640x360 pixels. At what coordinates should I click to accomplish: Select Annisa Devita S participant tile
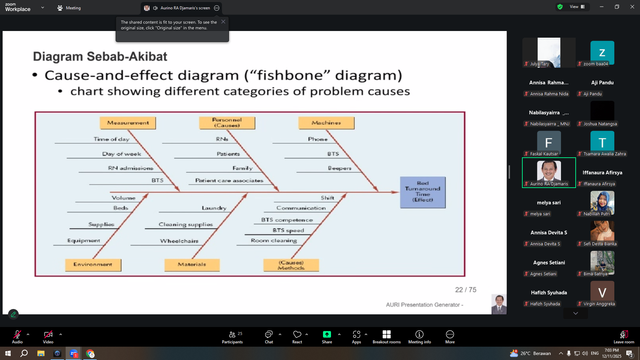[x=549, y=232]
